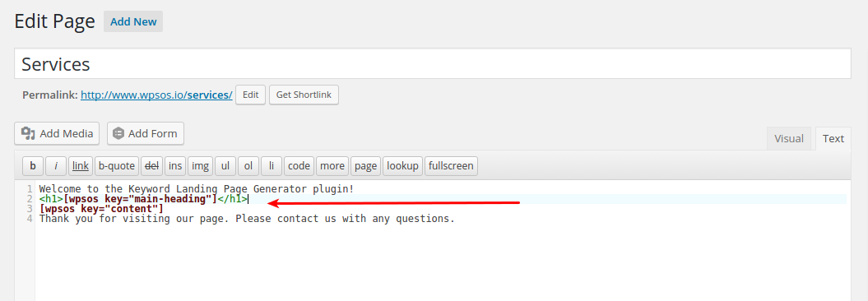Click the del strikethrough button
This screenshot has height=301, width=868.
[x=151, y=165]
